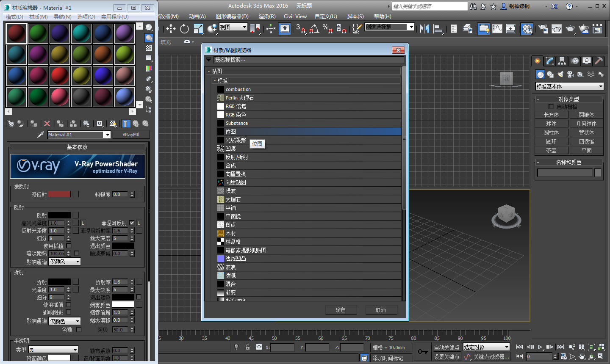This screenshot has height=364, width=610.
Task: Click the 漫反射 red color swatch
Action: tap(59, 194)
